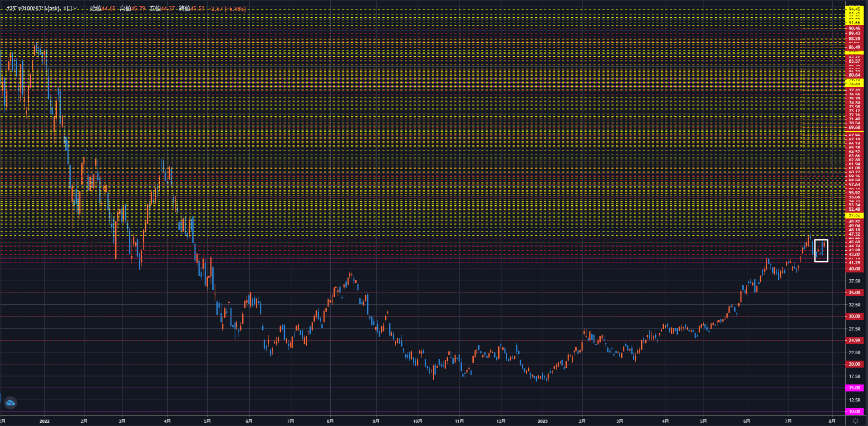Click the 27.50 price scale tick

[x=854, y=329]
